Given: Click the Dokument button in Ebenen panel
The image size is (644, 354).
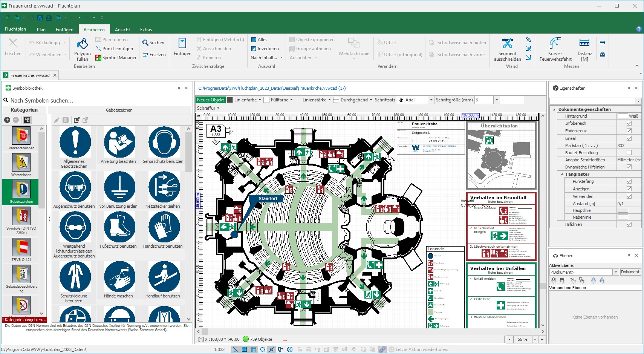Looking at the screenshot, I should tap(630, 272).
